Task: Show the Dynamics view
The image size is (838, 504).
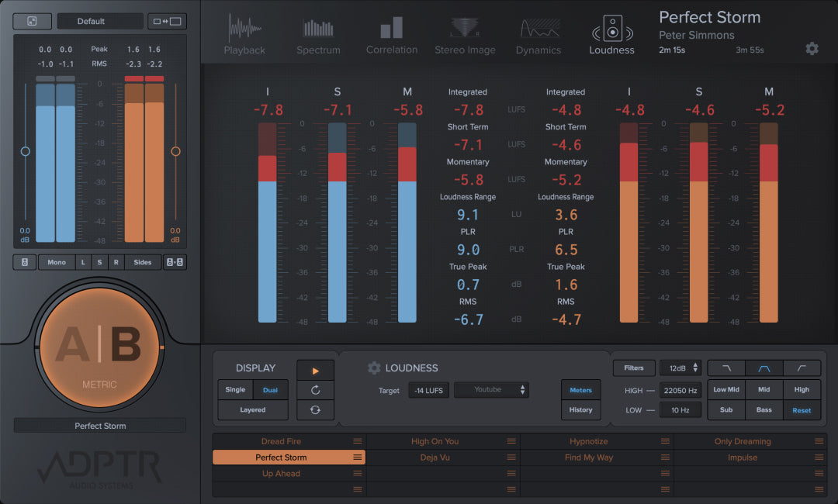Action: click(538, 36)
